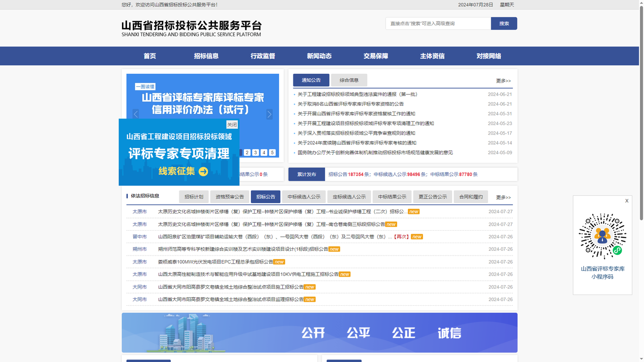
Task: Switch to the 通知公告 tab
Action: (311, 80)
